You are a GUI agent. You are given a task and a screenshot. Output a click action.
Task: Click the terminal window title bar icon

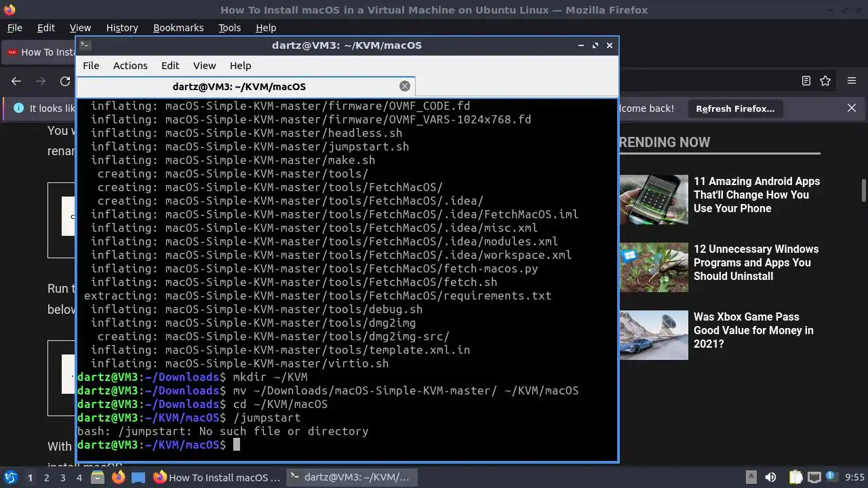pos(85,45)
